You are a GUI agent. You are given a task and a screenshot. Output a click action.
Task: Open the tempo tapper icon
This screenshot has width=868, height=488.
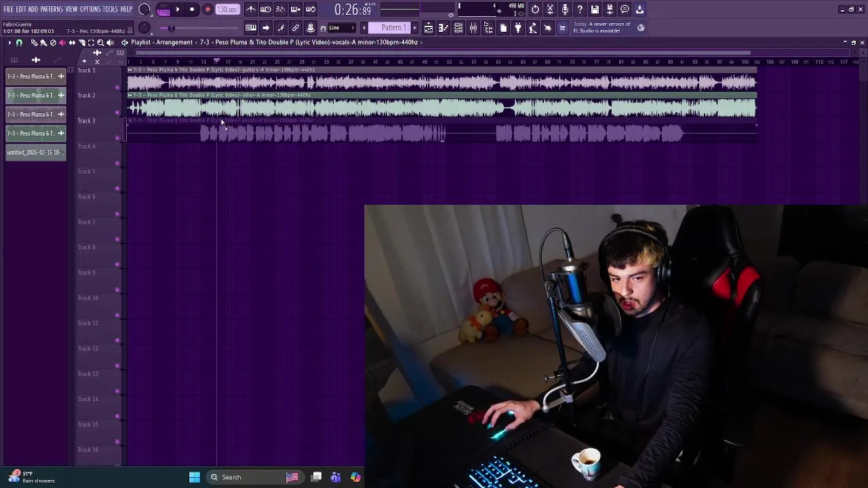pyautogui.click(x=532, y=28)
